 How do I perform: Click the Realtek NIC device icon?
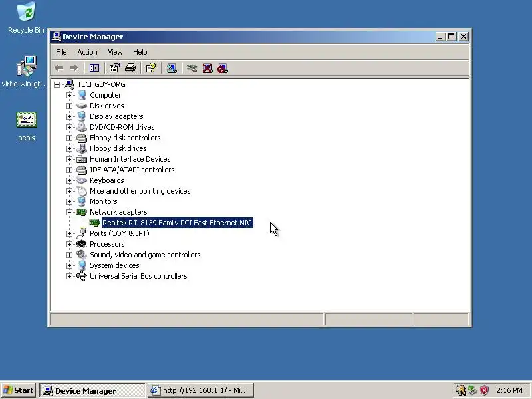(x=94, y=223)
